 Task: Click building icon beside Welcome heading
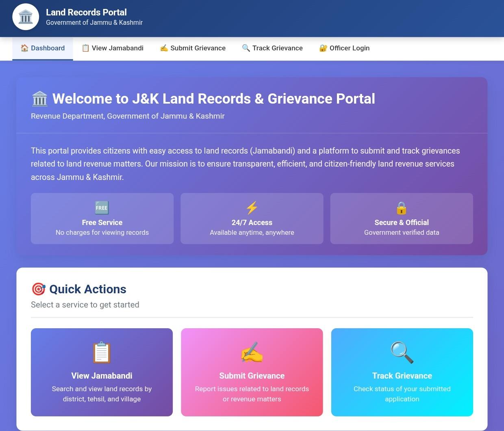coord(39,99)
